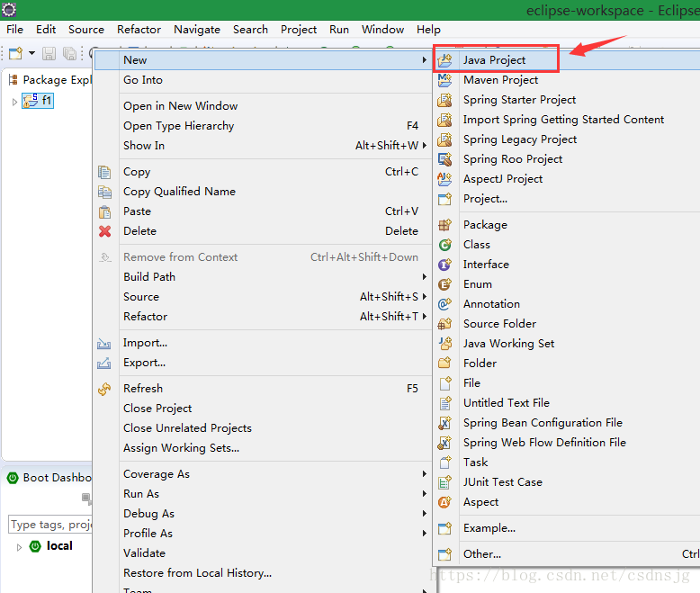Open the Refactor submenu in context menu

(x=263, y=317)
